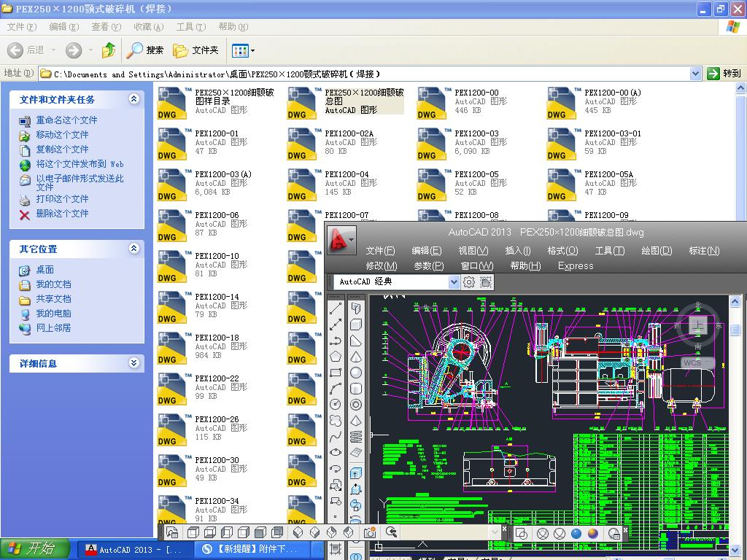Toggle the Folders (文件夹) pane button
The width and height of the screenshot is (747, 560).
click(196, 50)
